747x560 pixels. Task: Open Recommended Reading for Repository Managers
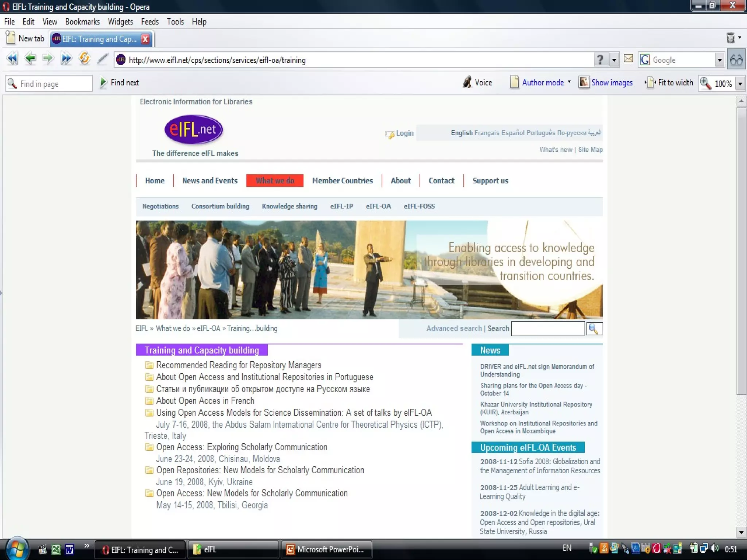click(239, 365)
